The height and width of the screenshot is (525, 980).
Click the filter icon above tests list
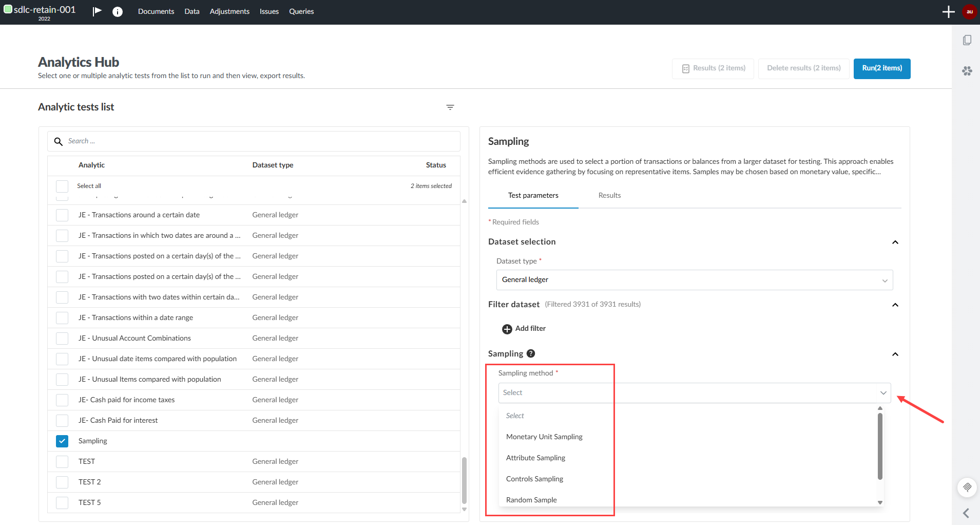click(450, 107)
